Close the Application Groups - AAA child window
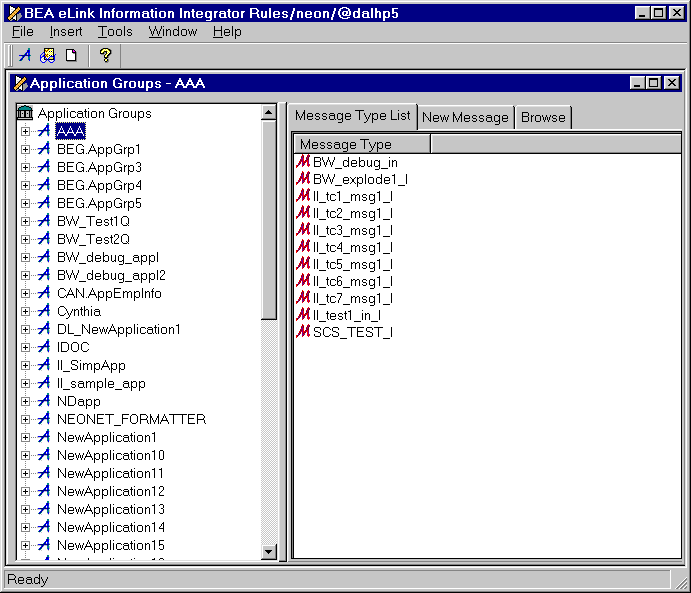691x593 pixels. pos(672,83)
